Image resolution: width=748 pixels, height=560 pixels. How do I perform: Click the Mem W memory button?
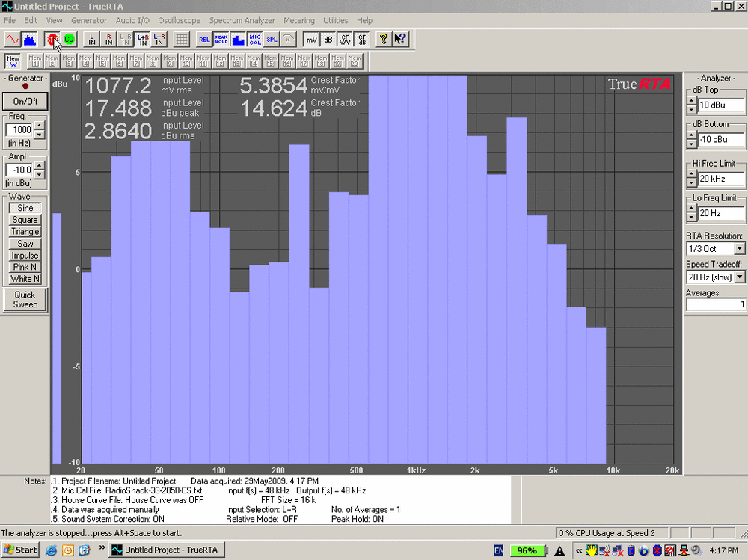click(x=13, y=61)
